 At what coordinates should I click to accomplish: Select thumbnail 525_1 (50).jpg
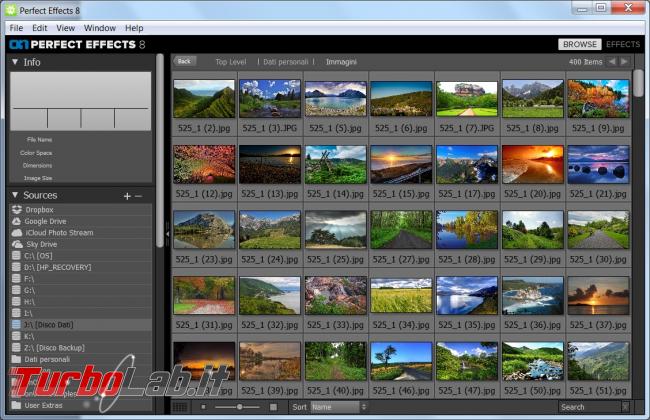click(533, 361)
